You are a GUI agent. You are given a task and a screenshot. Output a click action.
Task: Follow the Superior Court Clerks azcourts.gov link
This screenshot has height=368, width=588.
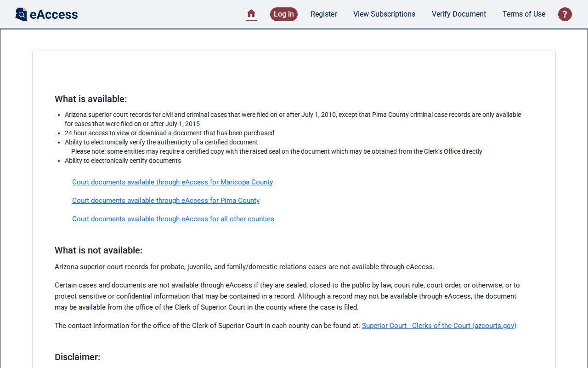pos(439,326)
